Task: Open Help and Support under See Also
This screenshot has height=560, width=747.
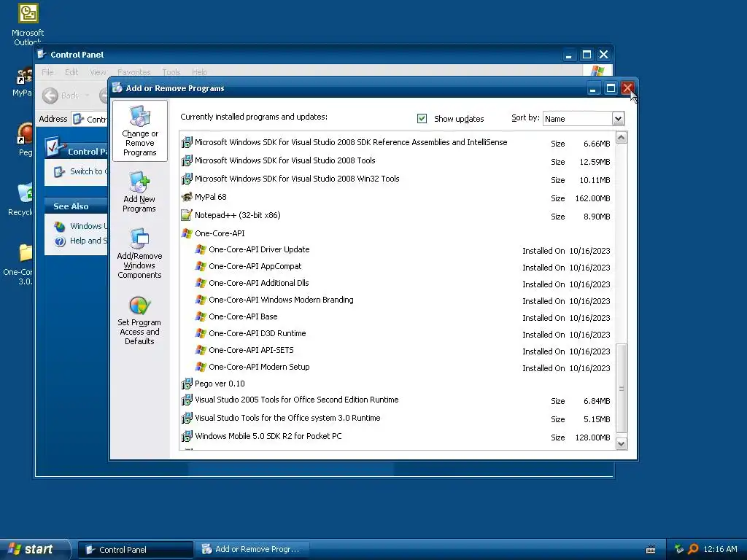Action: click(80, 241)
